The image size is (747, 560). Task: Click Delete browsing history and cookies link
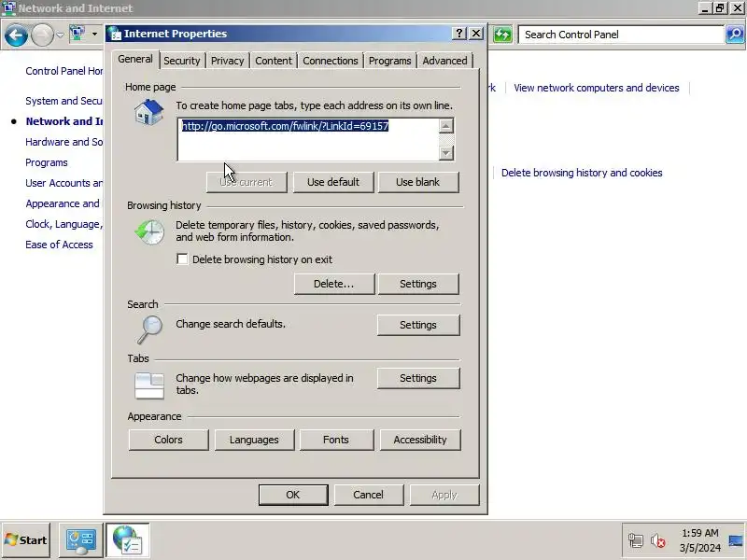point(582,173)
